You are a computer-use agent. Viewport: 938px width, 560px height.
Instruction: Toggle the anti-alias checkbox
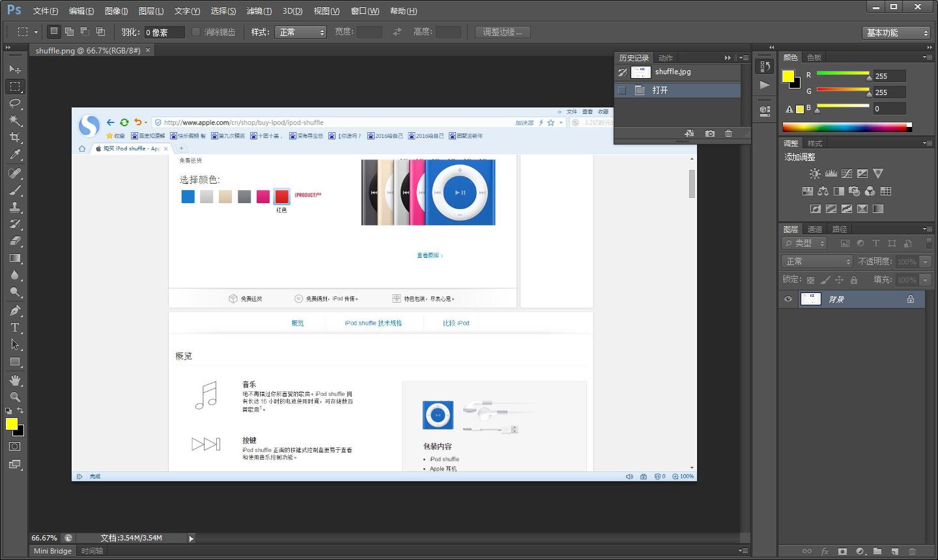(x=195, y=32)
